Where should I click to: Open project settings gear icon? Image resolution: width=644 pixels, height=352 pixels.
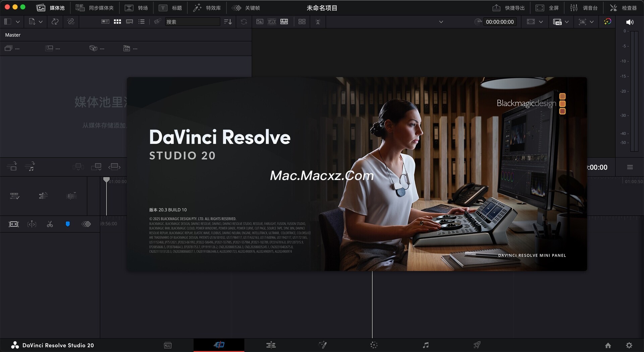pos(629,345)
